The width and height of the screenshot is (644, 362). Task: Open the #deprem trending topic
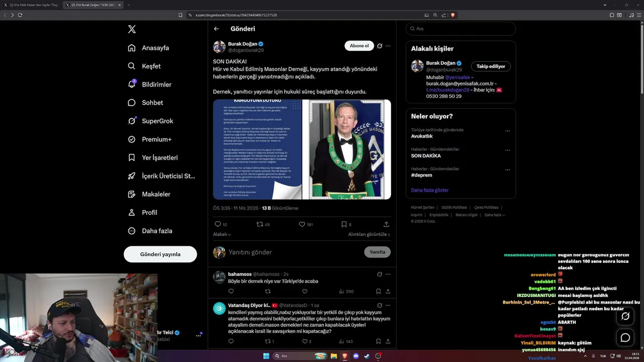pos(422,175)
